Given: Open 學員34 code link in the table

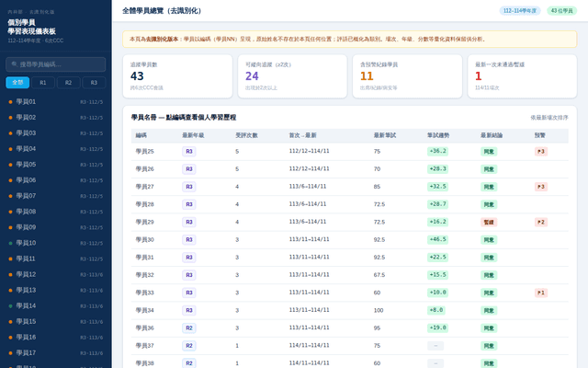Looking at the screenshot, I should coord(145,310).
